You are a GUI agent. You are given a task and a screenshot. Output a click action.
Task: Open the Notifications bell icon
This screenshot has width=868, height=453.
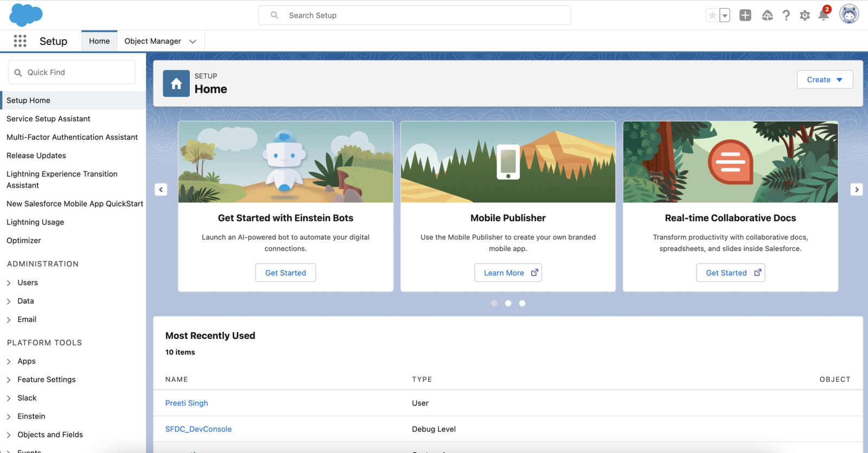click(824, 15)
